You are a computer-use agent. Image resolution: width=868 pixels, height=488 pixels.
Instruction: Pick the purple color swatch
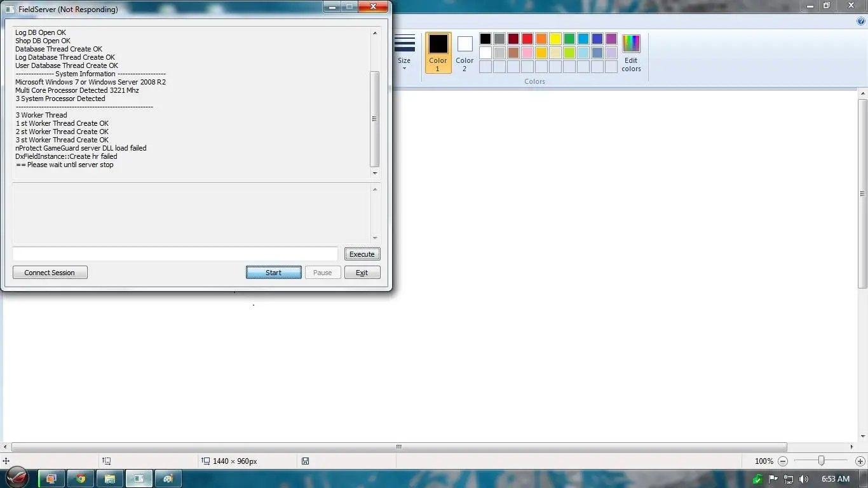pos(611,39)
